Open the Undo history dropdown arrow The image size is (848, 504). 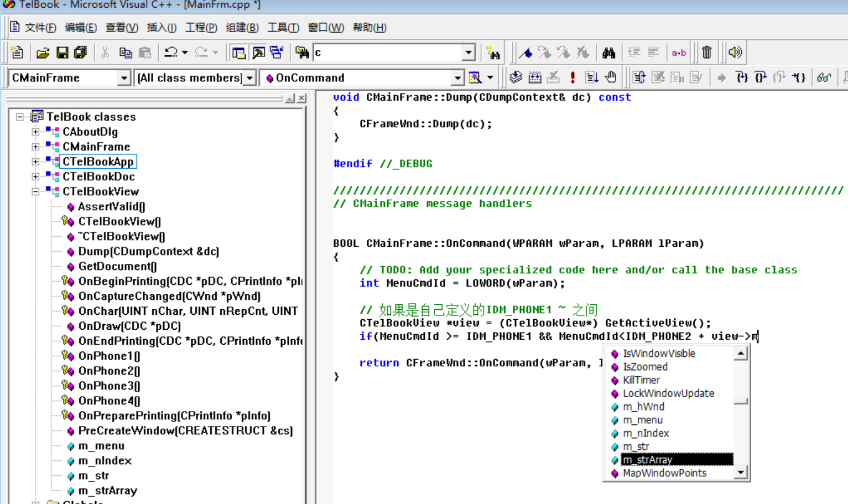[185, 53]
